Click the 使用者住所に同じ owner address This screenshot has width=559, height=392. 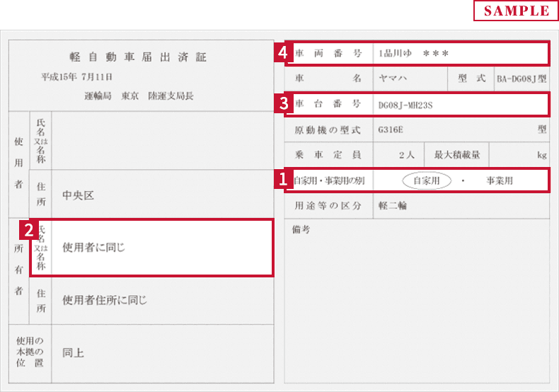105,300
